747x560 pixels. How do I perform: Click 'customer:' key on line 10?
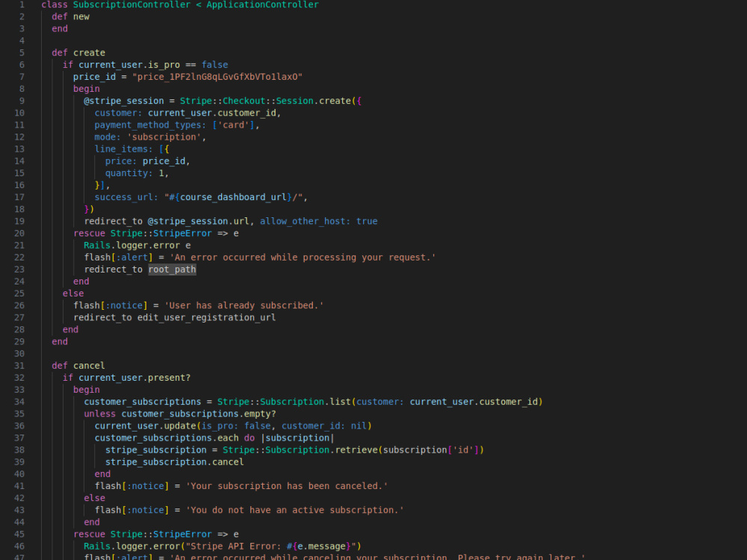(118, 113)
